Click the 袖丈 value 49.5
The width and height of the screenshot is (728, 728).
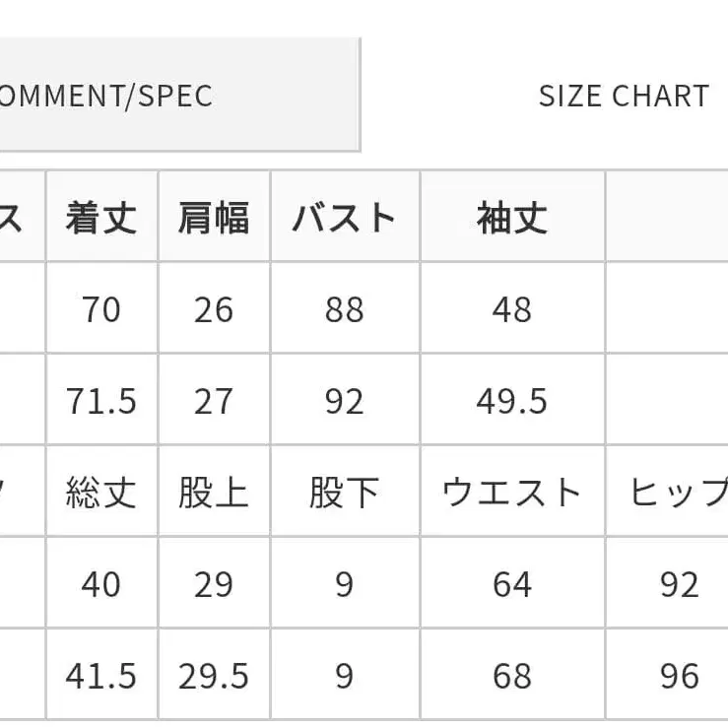coord(511,402)
